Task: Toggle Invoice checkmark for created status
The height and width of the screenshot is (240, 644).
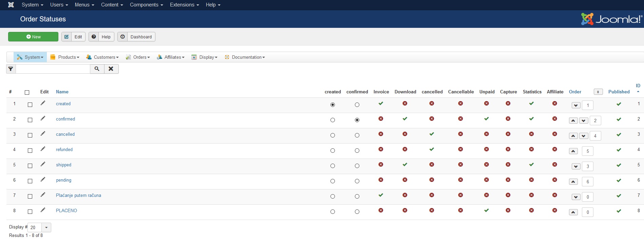Action: 381,104
